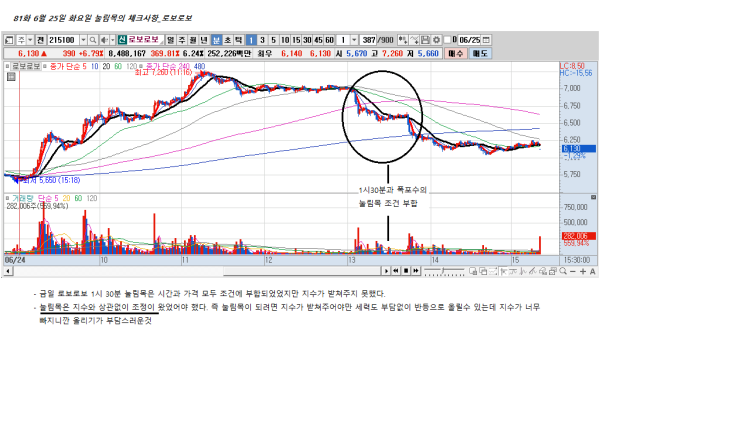Expand the stock code 215100 dropdown
The width and height of the screenshot is (743, 428).
tap(83, 40)
